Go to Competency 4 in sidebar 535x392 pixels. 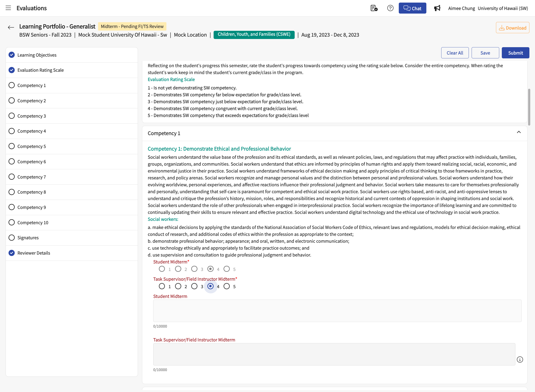(x=72, y=131)
